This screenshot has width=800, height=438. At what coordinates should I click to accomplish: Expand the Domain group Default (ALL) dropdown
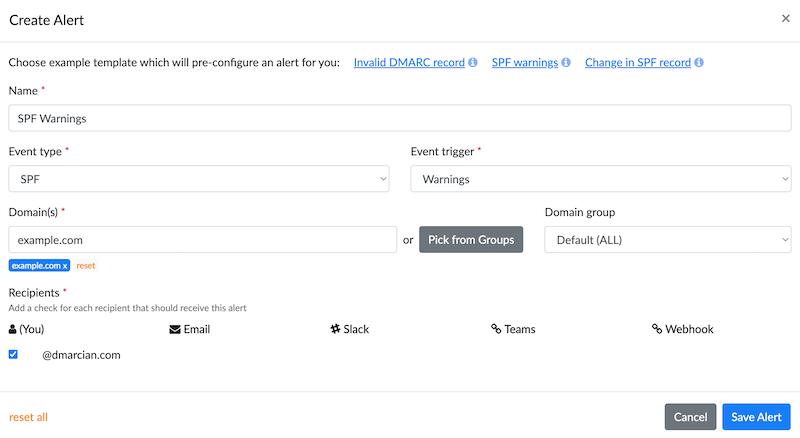tap(668, 239)
